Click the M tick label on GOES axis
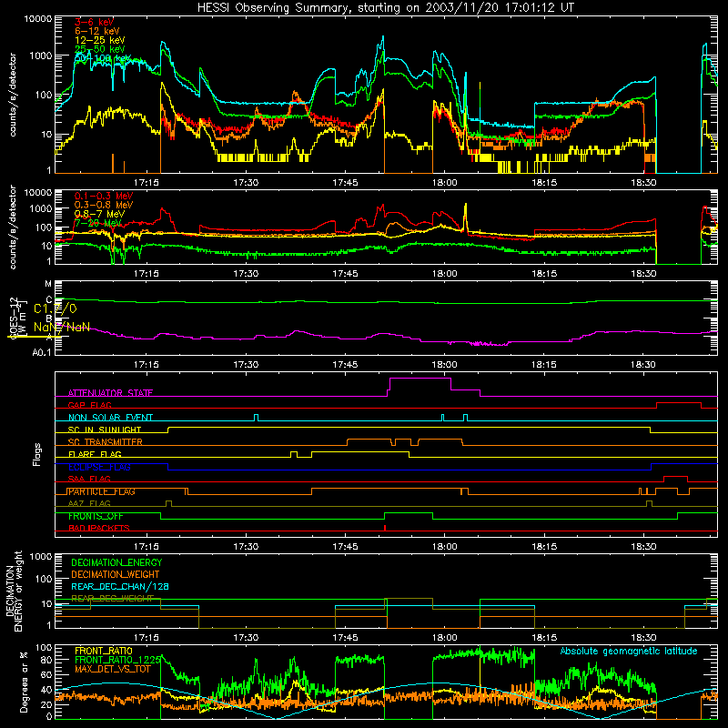 pyautogui.click(x=48, y=284)
